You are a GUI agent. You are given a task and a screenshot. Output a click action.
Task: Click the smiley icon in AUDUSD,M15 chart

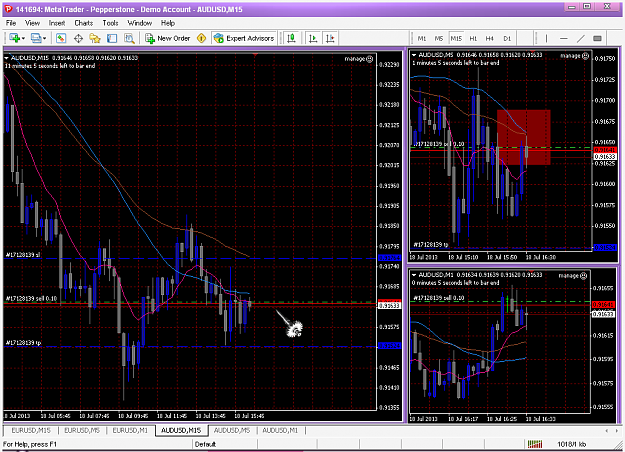[x=369, y=59]
